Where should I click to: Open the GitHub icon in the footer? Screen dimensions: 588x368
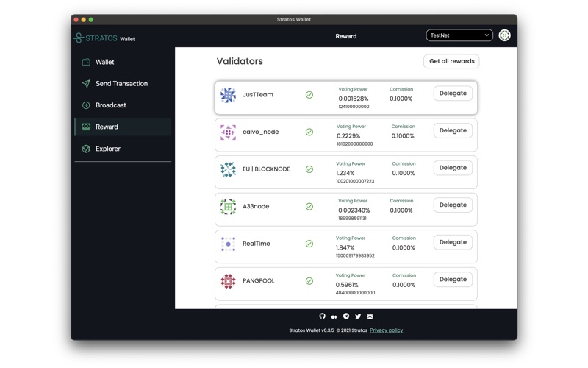click(322, 316)
